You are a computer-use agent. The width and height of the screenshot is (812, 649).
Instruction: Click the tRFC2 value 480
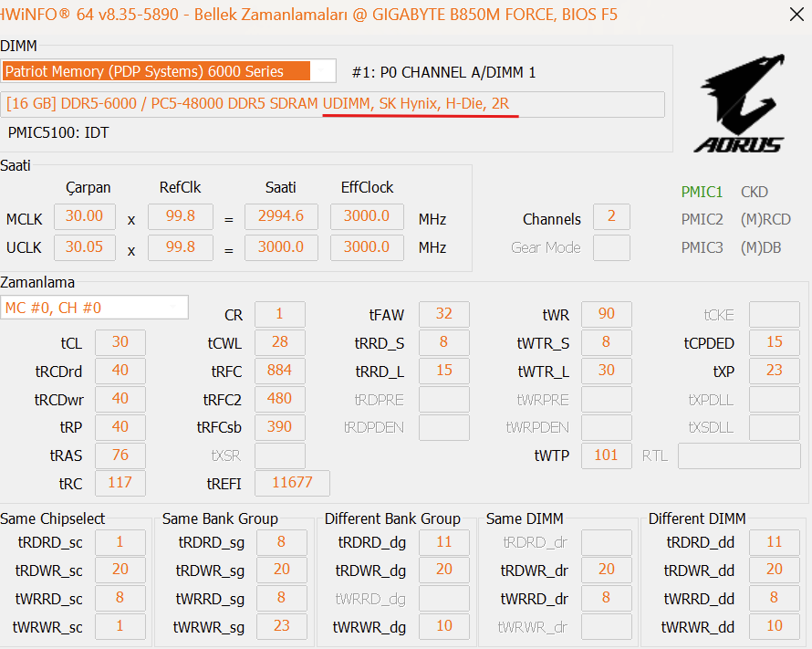pyautogui.click(x=280, y=399)
